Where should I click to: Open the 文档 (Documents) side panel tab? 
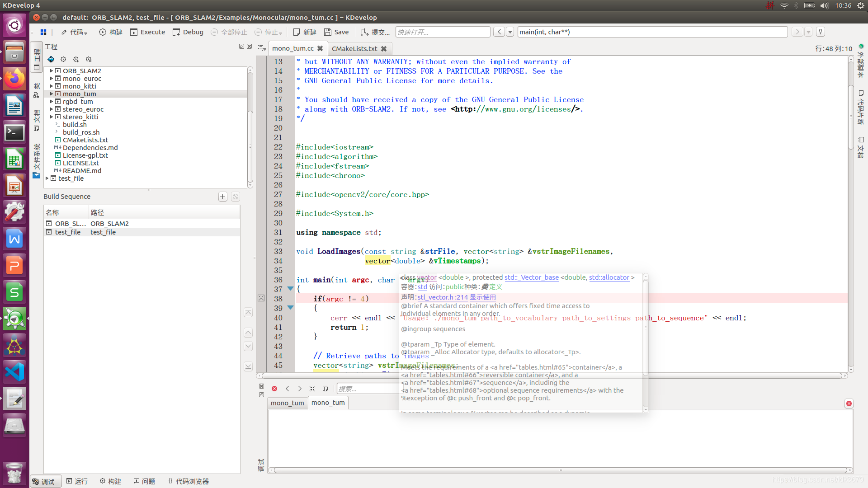tap(37, 120)
